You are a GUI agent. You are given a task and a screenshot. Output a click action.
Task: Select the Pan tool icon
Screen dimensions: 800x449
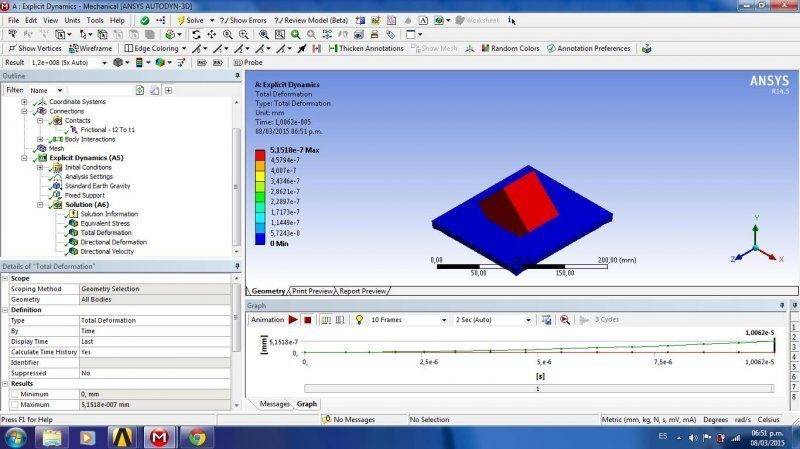[x=211, y=34]
